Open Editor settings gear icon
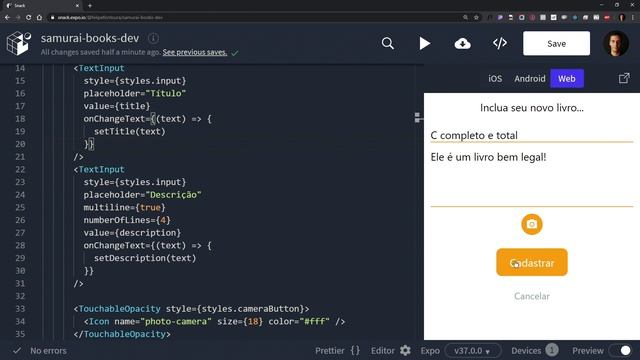 click(405, 351)
